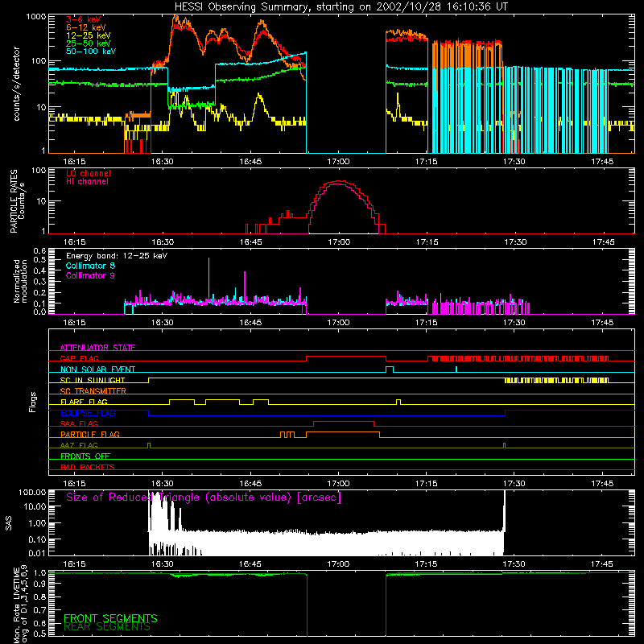Click the SAS axis label
Image resolution: width=644 pixels, height=644 pixels.
pyautogui.click(x=9, y=523)
